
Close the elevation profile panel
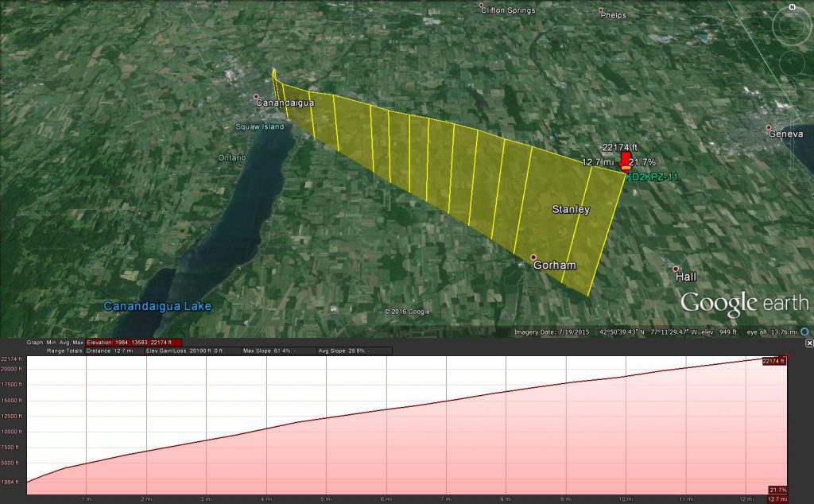tap(809, 343)
